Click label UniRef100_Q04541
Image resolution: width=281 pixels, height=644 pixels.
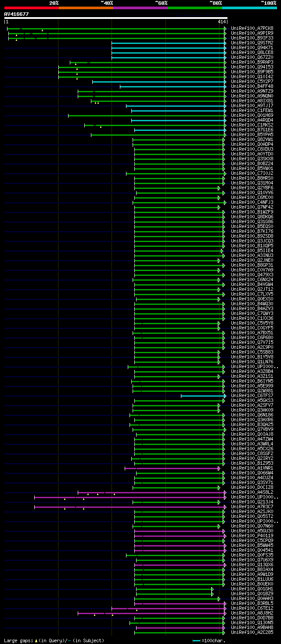pos(252,550)
